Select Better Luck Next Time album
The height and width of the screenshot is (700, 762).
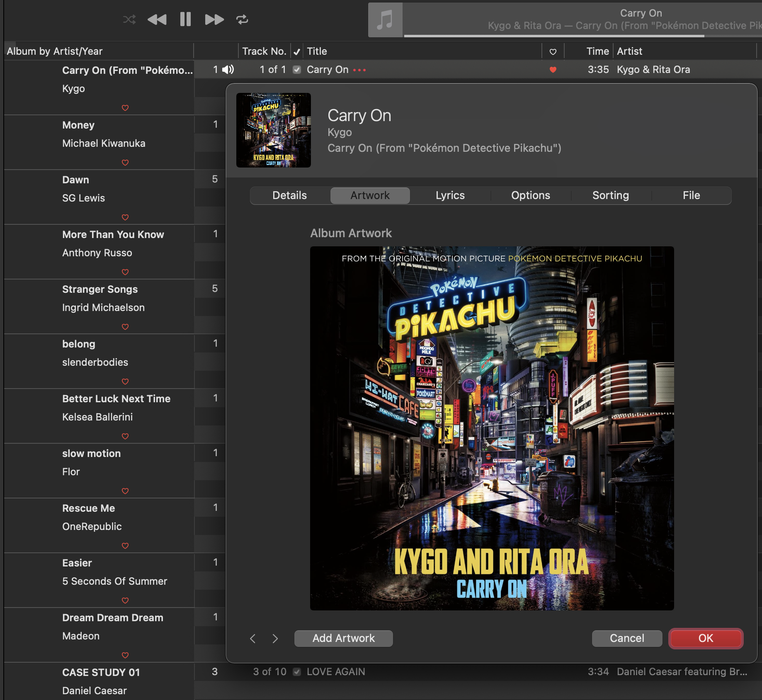point(99,416)
